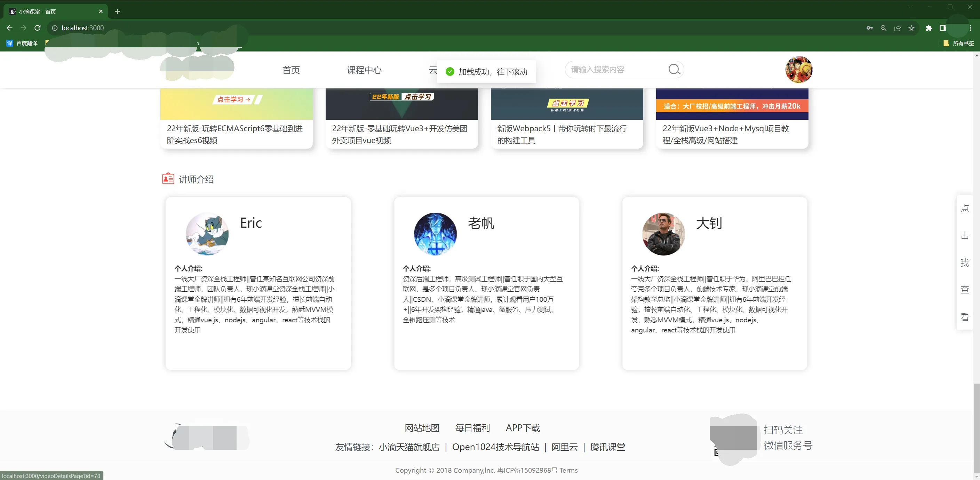Click 老帆's instructor avatar
980x480 pixels.
[435, 234]
